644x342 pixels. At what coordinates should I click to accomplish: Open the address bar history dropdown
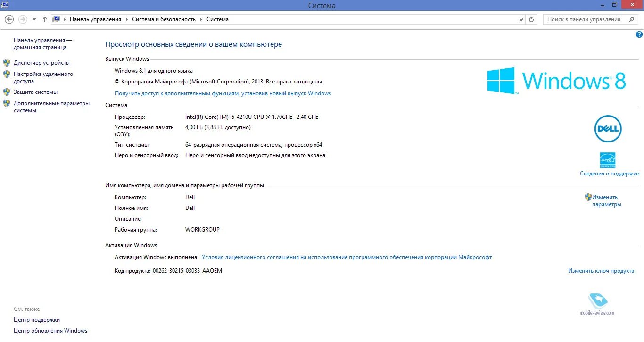tap(521, 20)
